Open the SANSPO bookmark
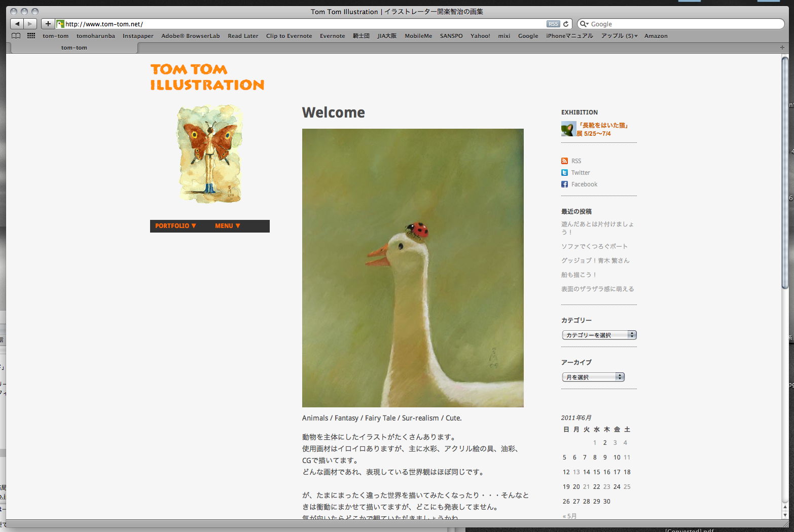The image size is (794, 532). [x=451, y=36]
